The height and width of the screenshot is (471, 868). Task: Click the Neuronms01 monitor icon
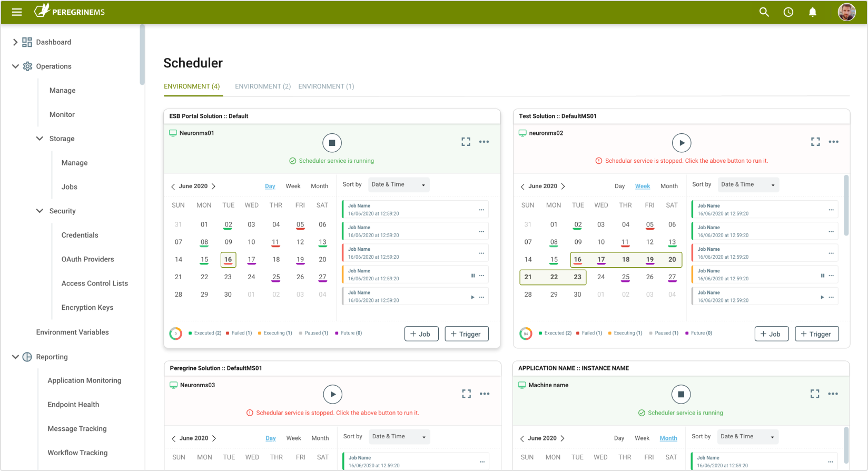tap(173, 133)
